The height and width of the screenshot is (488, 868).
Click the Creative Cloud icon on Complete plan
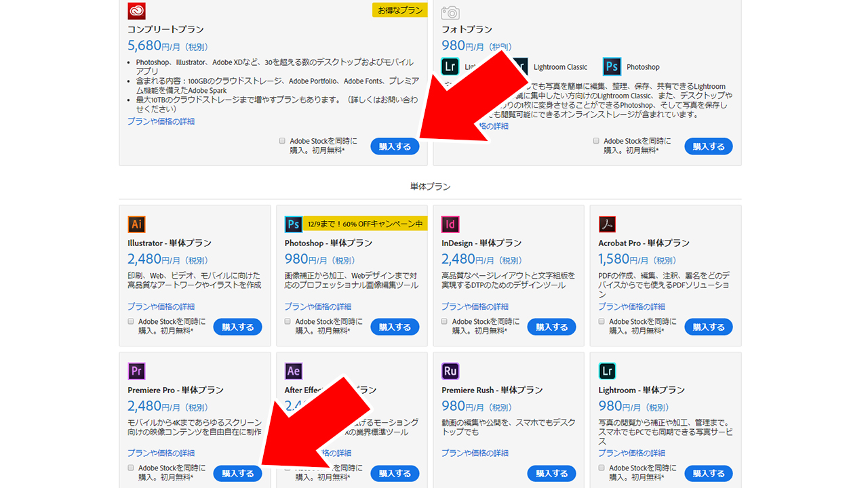(137, 11)
